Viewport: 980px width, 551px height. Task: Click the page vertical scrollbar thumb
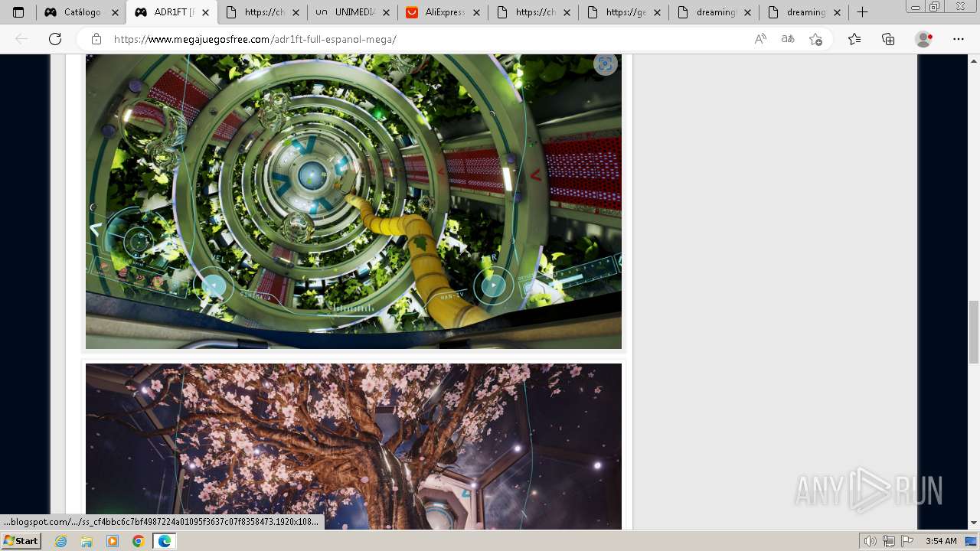[974, 332]
